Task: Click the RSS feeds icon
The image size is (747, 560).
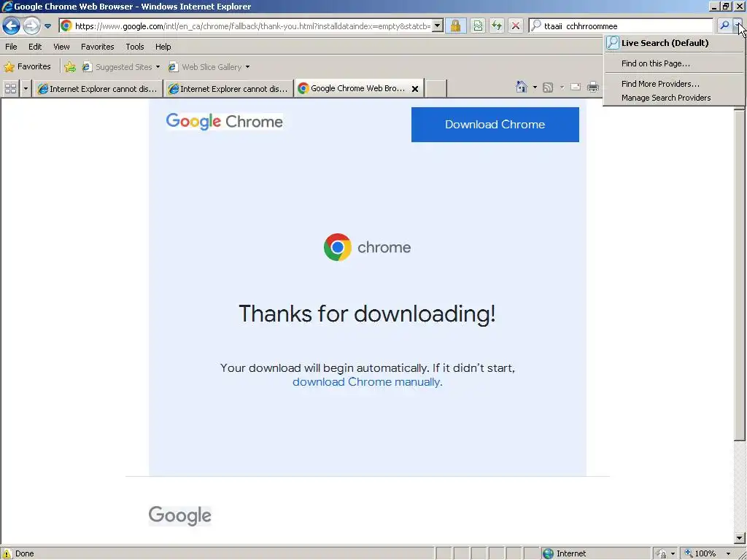Action: 548,87
